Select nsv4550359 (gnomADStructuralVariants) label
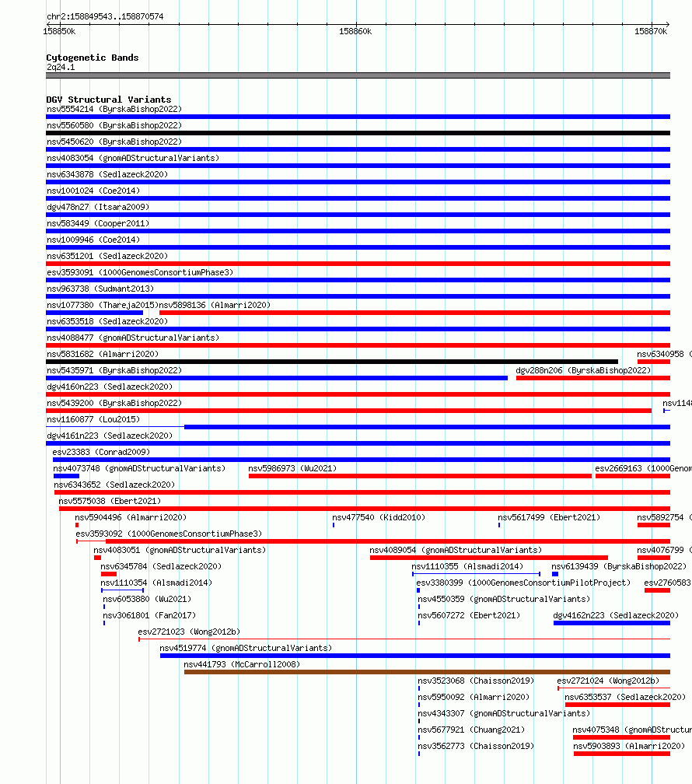692x784 pixels. (x=504, y=599)
